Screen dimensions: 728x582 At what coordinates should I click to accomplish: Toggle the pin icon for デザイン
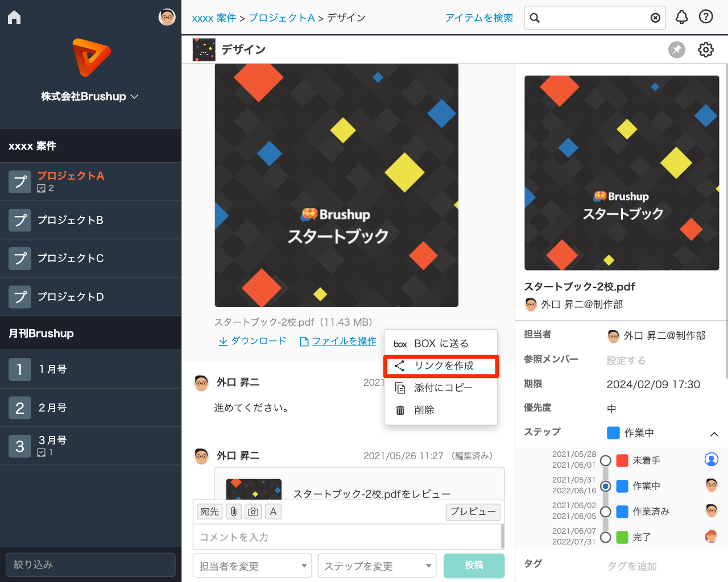[677, 49]
